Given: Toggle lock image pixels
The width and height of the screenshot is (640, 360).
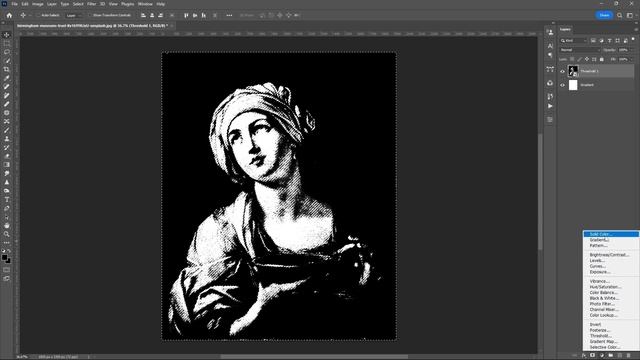Looking at the screenshot, I should point(579,59).
